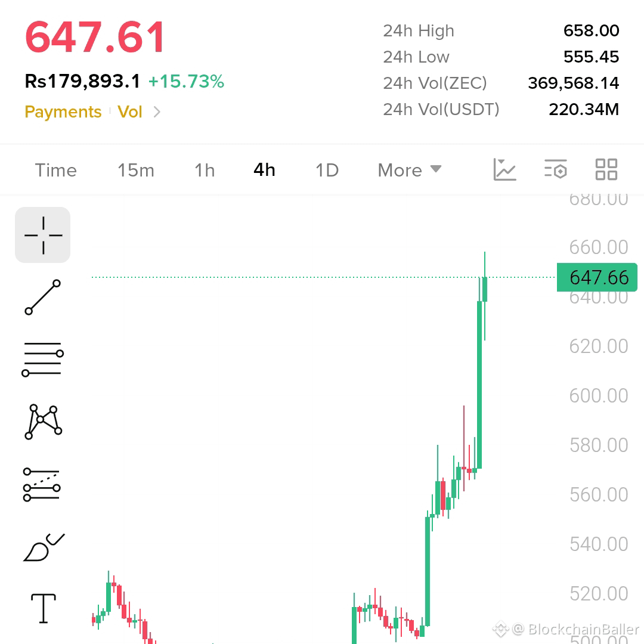The height and width of the screenshot is (644, 644).
Task: Click the 620.00 price axis label
Action: coord(599,346)
